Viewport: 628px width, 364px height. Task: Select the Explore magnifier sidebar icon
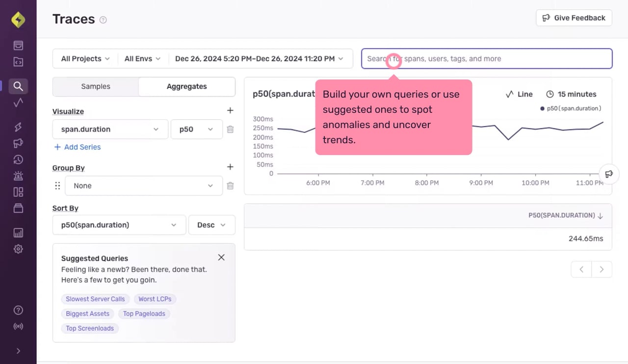coord(18,86)
